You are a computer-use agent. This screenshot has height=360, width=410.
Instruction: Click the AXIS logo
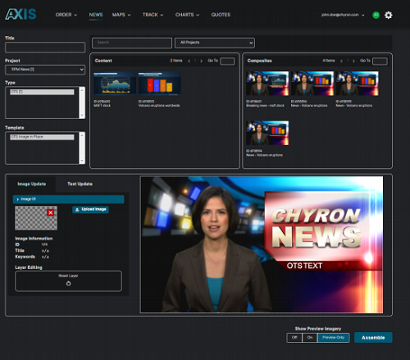click(x=21, y=14)
